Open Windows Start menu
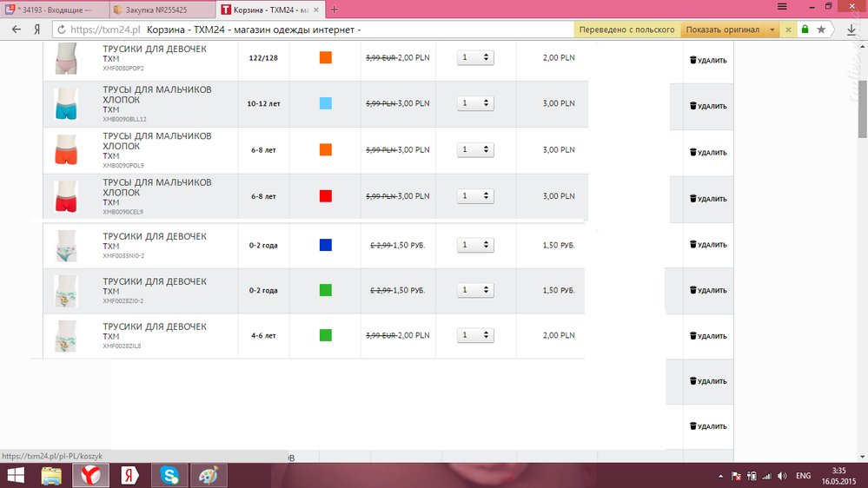The height and width of the screenshot is (488, 868). point(16,475)
